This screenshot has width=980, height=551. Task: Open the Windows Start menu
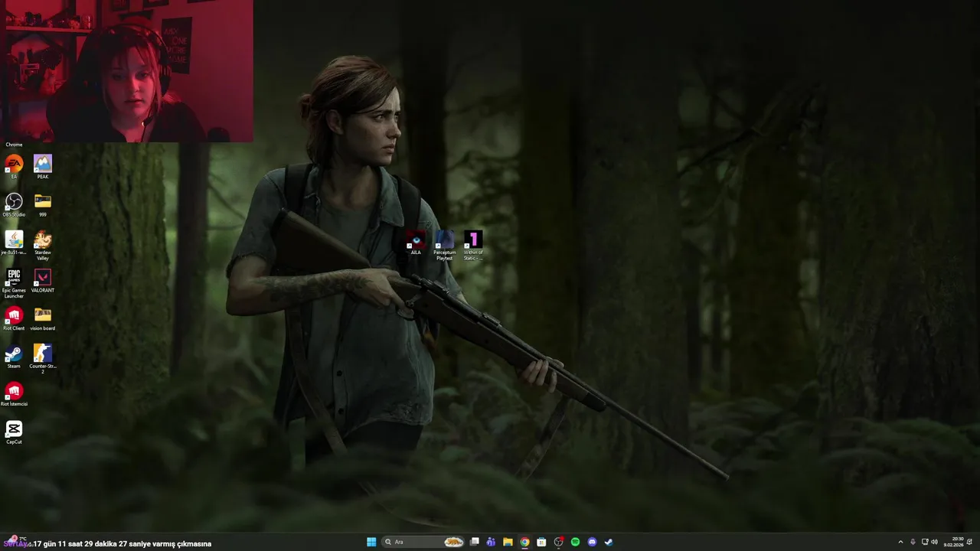point(371,542)
